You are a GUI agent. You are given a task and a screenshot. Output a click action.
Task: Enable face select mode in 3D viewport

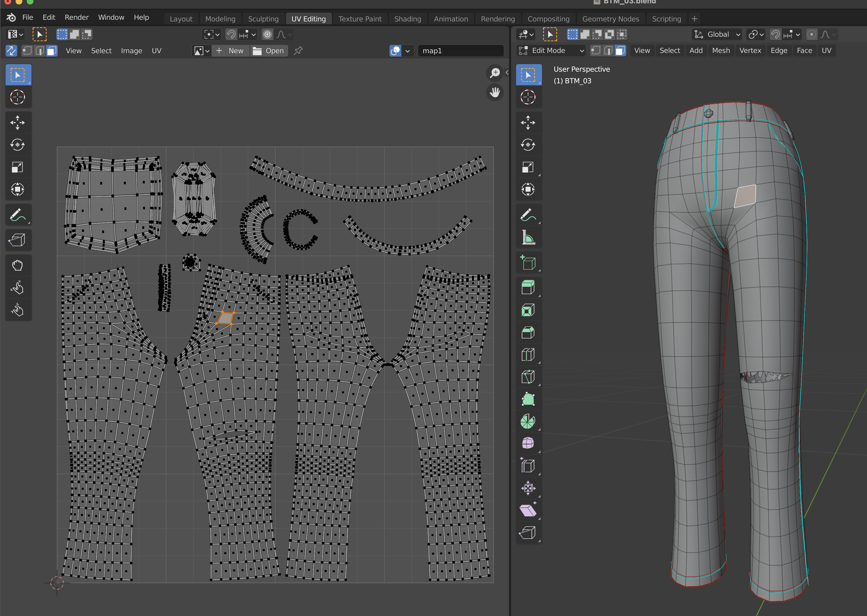(x=620, y=50)
